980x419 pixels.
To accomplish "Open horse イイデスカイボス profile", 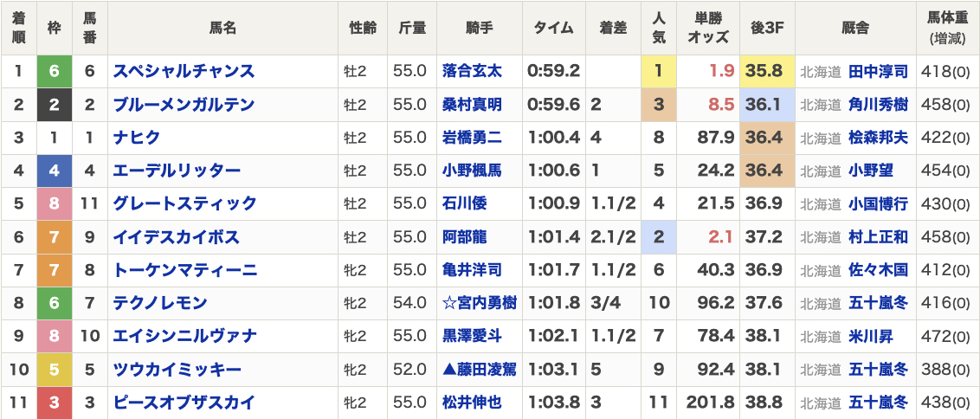I will click(x=177, y=237).
